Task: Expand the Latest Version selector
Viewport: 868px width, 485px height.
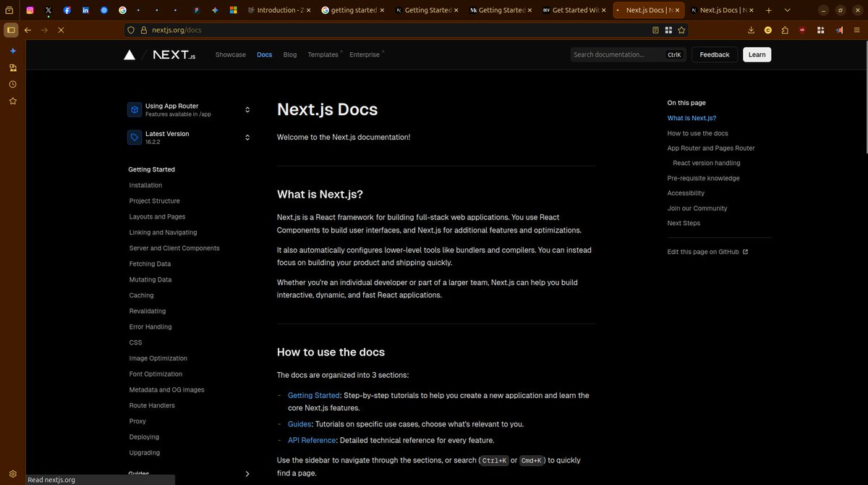Action: pyautogui.click(x=190, y=138)
